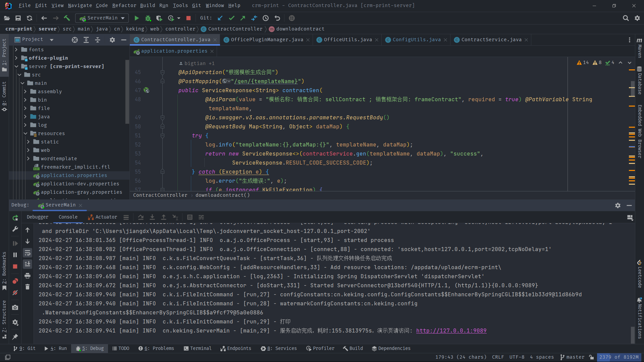Image resolution: width=644 pixels, height=362 pixels.
Task: Click the Debug bug icon in toolbar
Action: point(148,18)
